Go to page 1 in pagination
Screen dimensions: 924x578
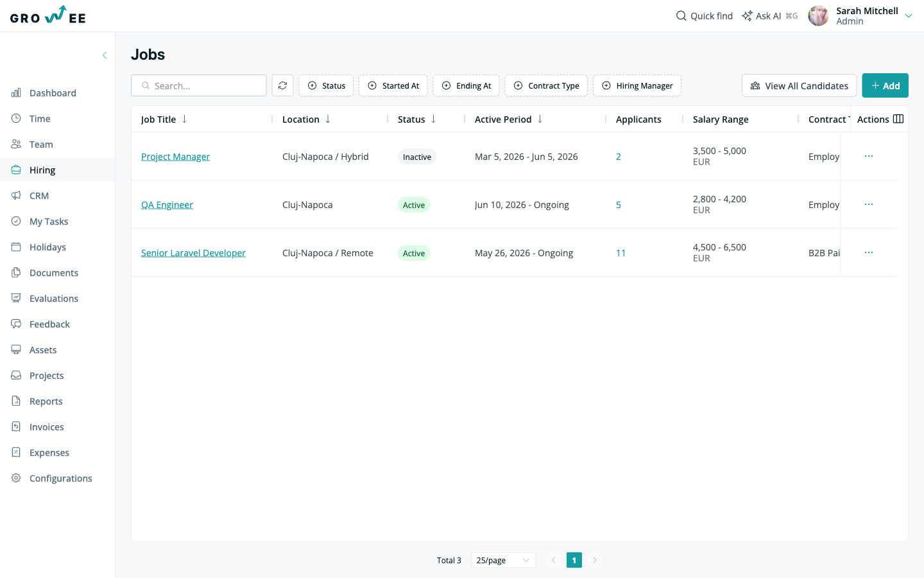pos(574,560)
